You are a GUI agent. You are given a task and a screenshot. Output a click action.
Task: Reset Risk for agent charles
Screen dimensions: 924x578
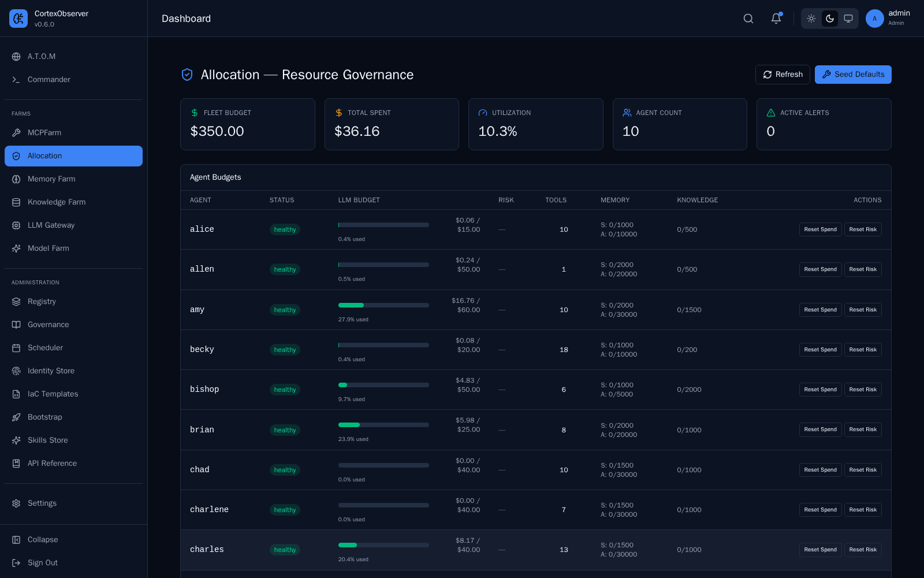(863, 550)
